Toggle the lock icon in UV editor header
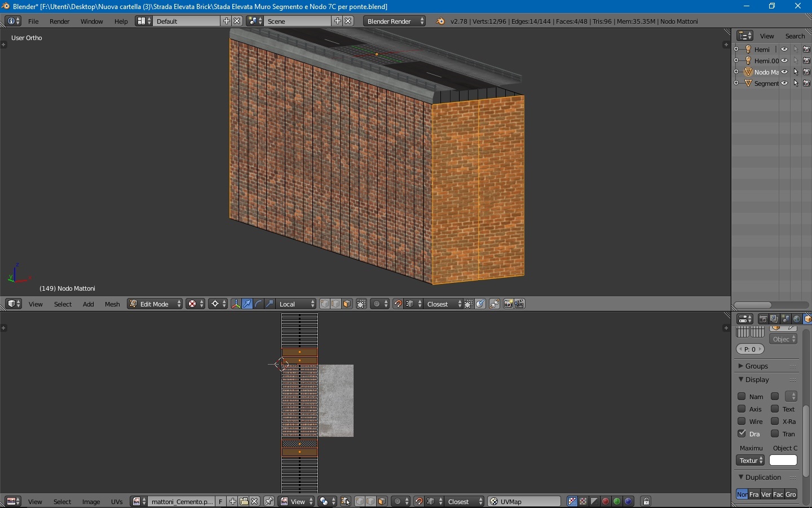Viewport: 812px width, 508px height. point(647,502)
